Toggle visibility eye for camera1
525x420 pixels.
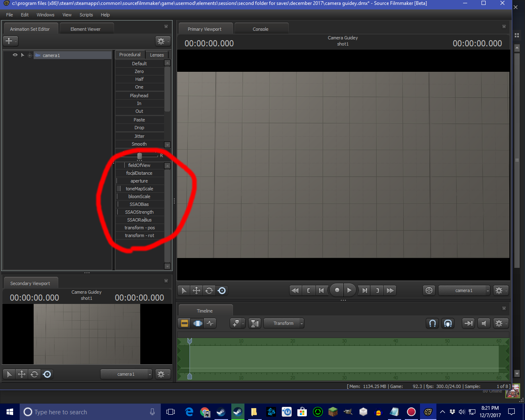point(15,55)
